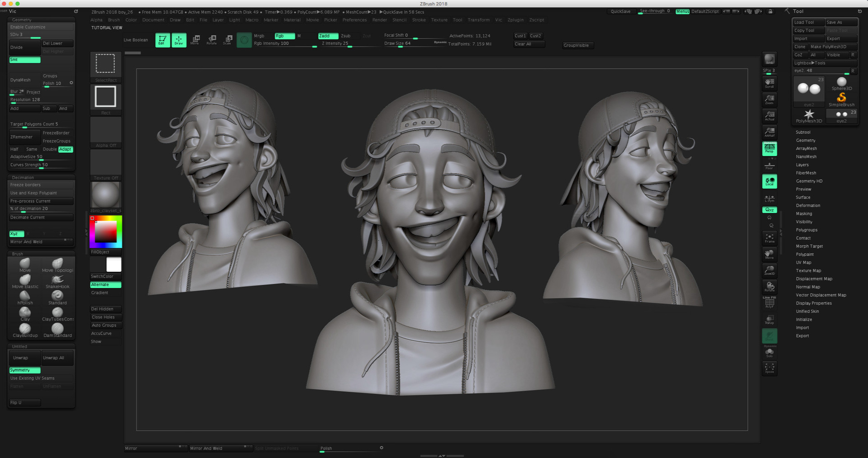The width and height of the screenshot is (868, 458).
Task: Click the PolyF wireframe icon
Action: [769, 302]
